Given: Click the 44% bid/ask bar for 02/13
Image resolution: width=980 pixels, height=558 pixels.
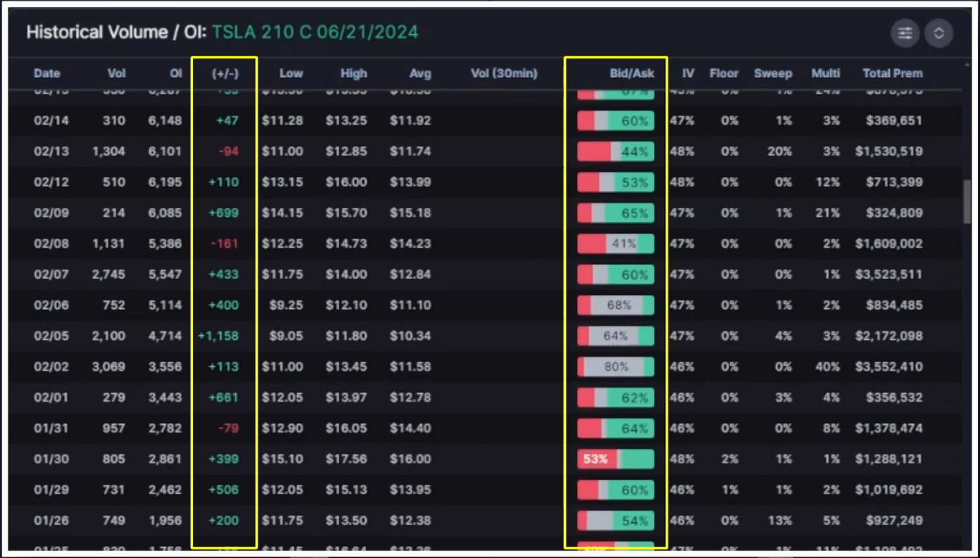Looking at the screenshot, I should pyautogui.click(x=616, y=151).
